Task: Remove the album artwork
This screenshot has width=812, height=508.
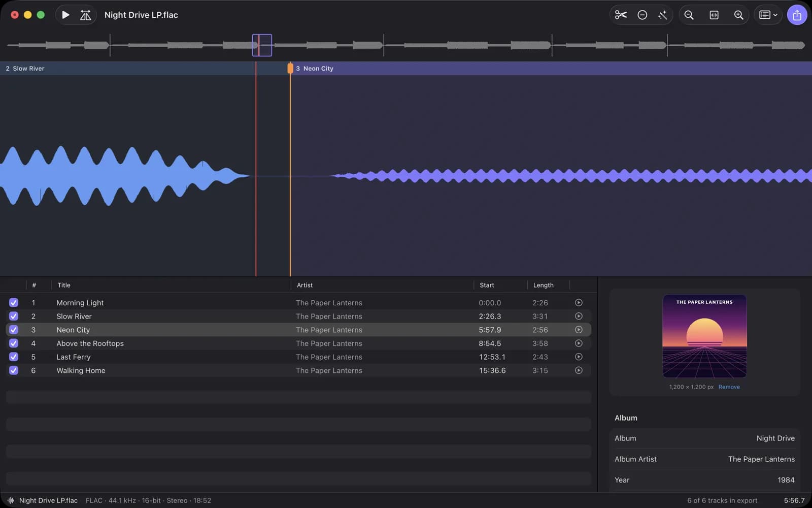Action: (729, 387)
